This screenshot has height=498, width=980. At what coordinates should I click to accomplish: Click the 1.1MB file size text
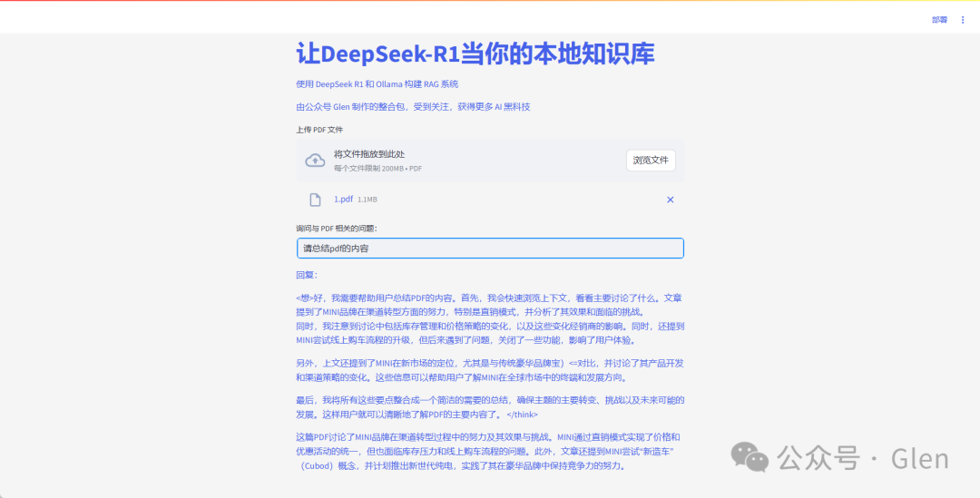click(367, 200)
